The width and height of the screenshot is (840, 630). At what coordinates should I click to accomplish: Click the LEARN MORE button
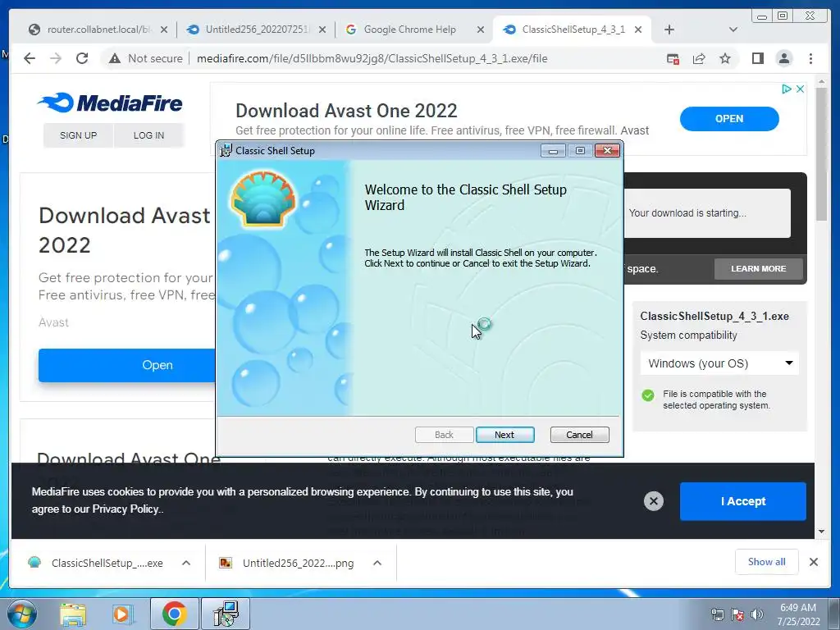[758, 268]
